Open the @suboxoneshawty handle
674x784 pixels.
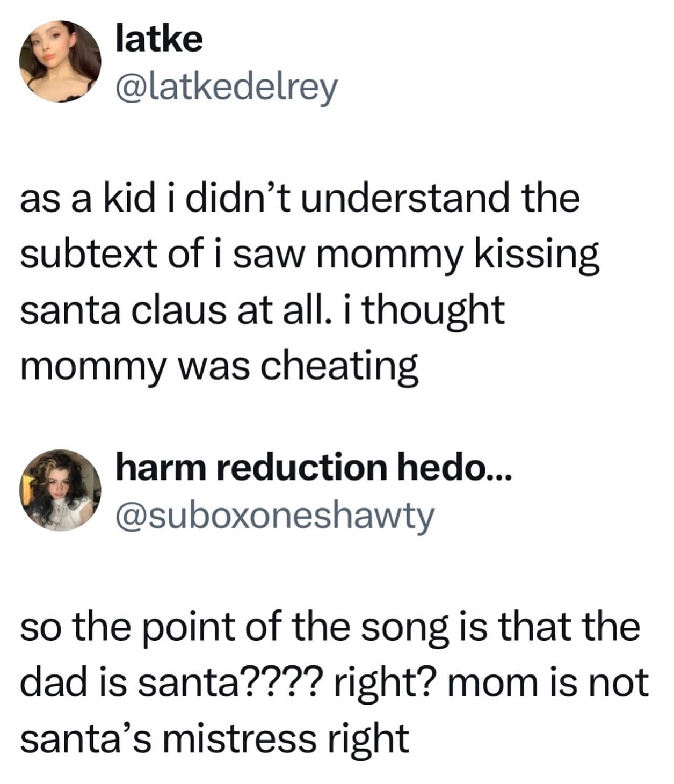pos(274,516)
